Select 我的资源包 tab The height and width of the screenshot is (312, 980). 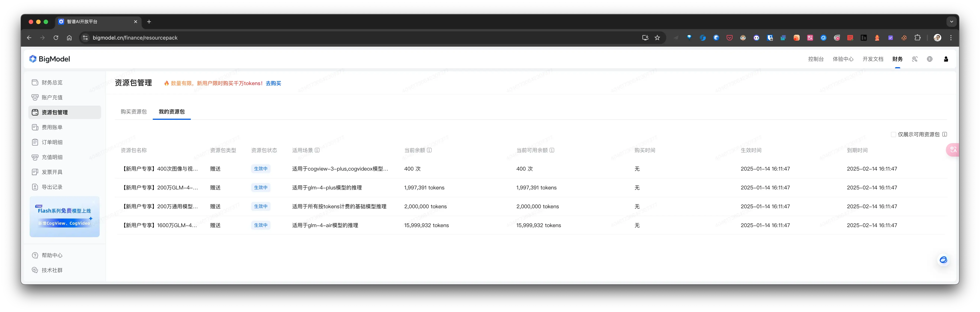[172, 112]
